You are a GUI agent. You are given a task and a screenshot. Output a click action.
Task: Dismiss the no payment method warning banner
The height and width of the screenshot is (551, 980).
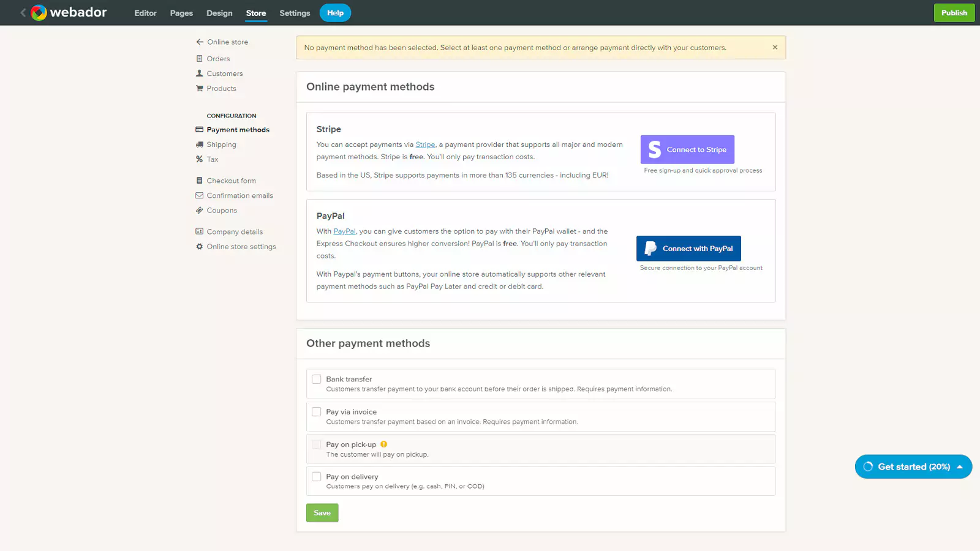point(775,47)
